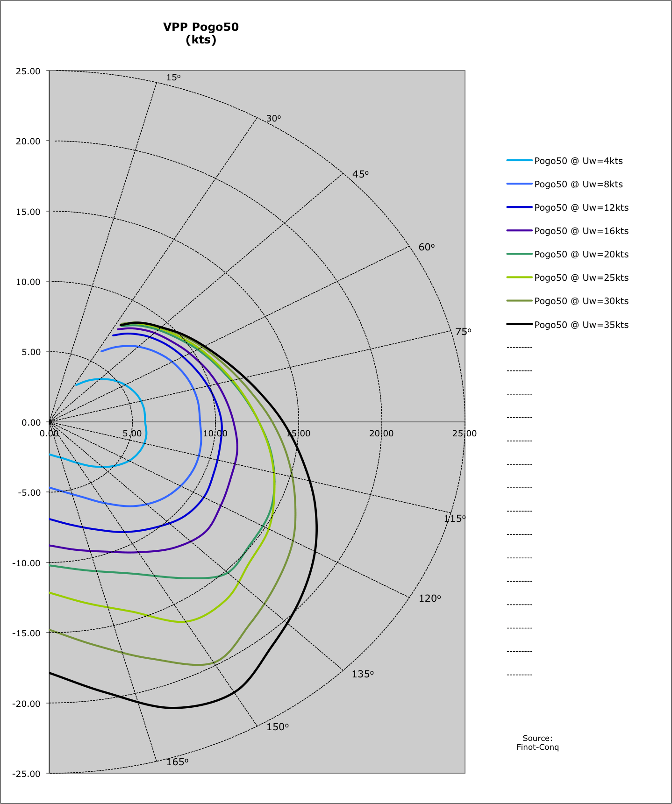Click the y-axis value 25.00

28,71
